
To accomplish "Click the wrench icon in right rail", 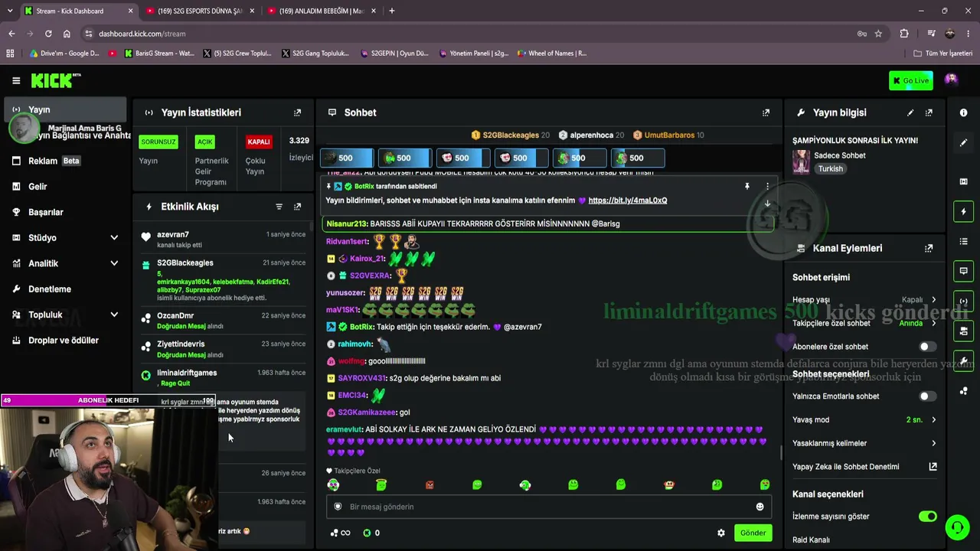I will pos(963,360).
